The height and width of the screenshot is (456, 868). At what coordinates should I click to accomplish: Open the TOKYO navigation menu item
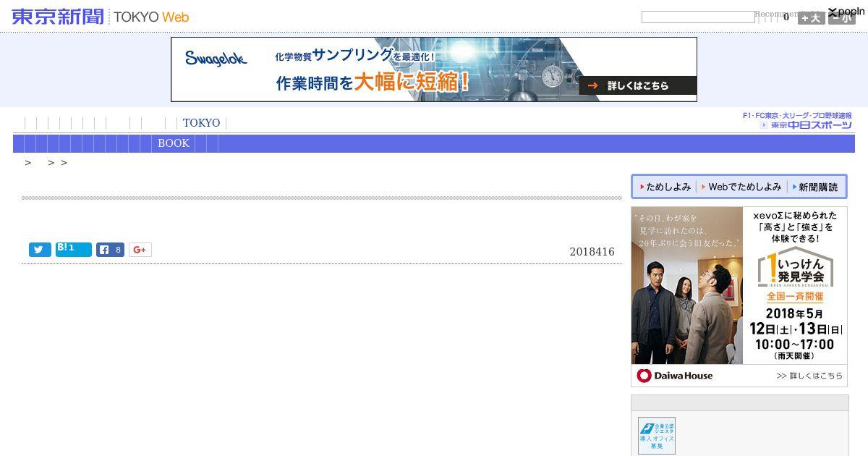point(201,123)
